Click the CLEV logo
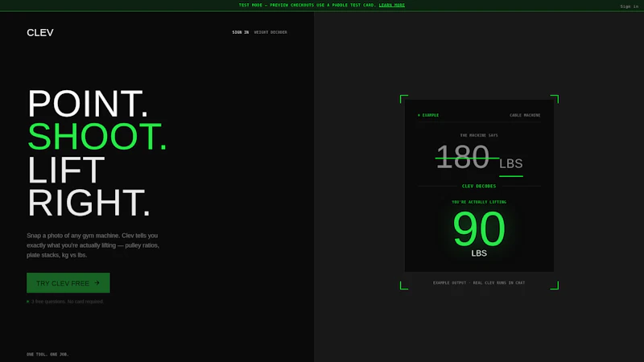Image resolution: width=644 pixels, height=362 pixels. [39, 33]
